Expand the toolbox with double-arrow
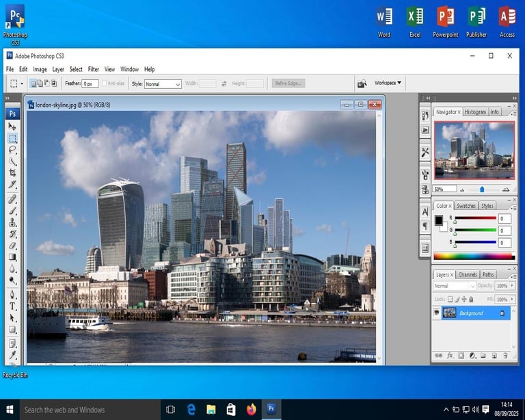The image size is (525, 420). point(8,98)
